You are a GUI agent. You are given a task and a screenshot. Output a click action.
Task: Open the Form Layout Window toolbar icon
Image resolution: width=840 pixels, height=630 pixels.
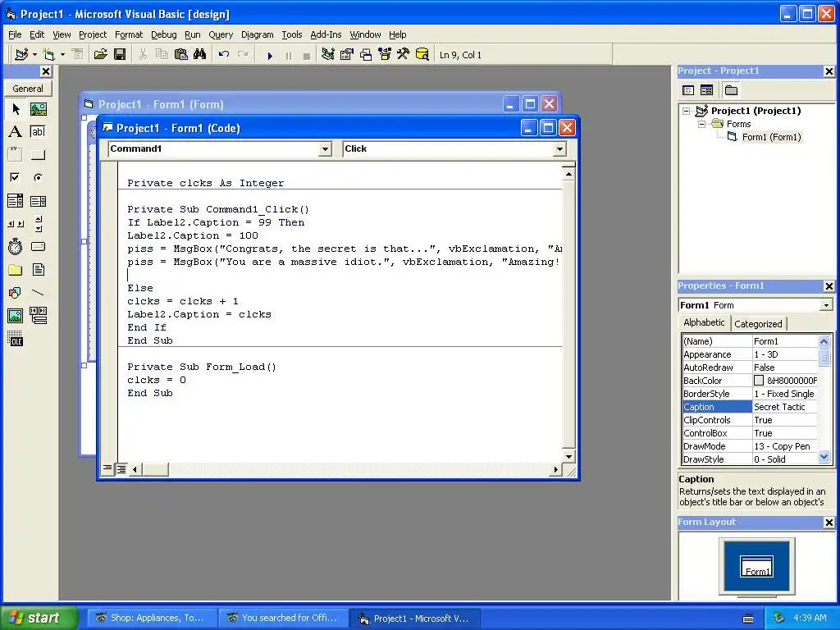pos(366,55)
